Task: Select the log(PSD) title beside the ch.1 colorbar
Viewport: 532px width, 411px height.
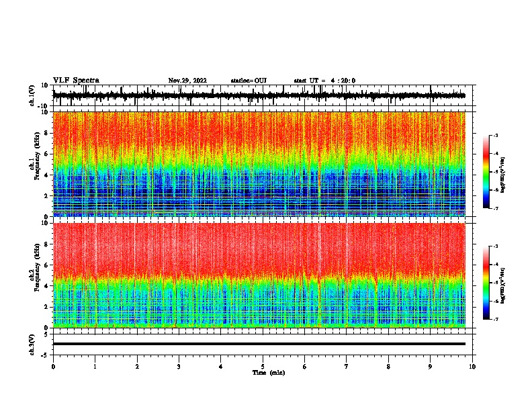Action: tap(502, 175)
